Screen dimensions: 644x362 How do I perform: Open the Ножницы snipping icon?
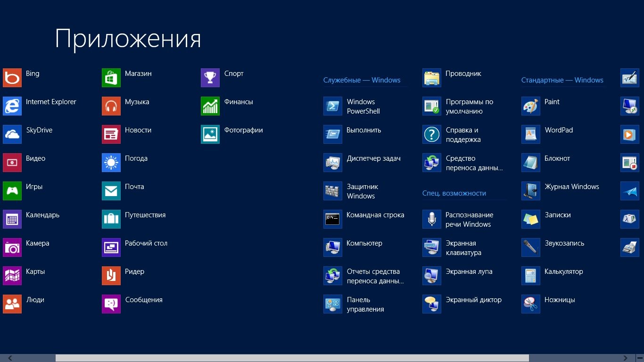click(531, 304)
